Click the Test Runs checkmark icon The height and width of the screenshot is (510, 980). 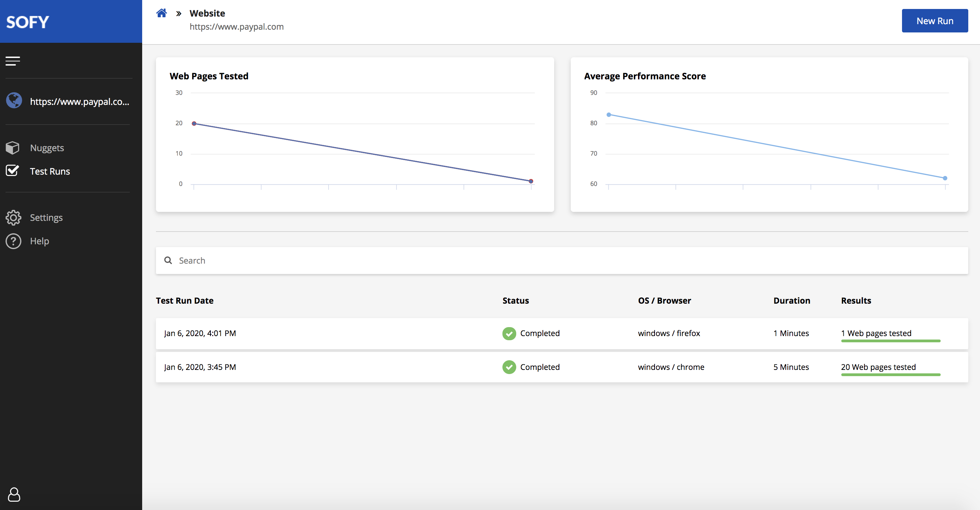click(x=12, y=171)
